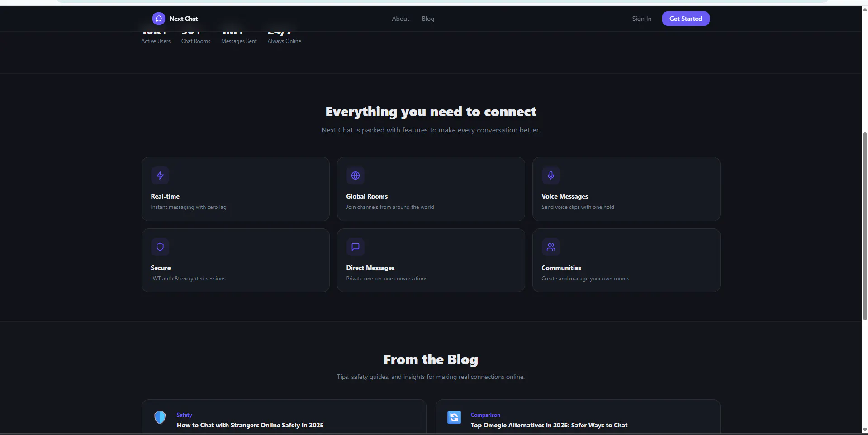This screenshot has height=435, width=868.
Task: Click the 'Next Chat is packed with features' subtitle
Action: [x=431, y=130]
